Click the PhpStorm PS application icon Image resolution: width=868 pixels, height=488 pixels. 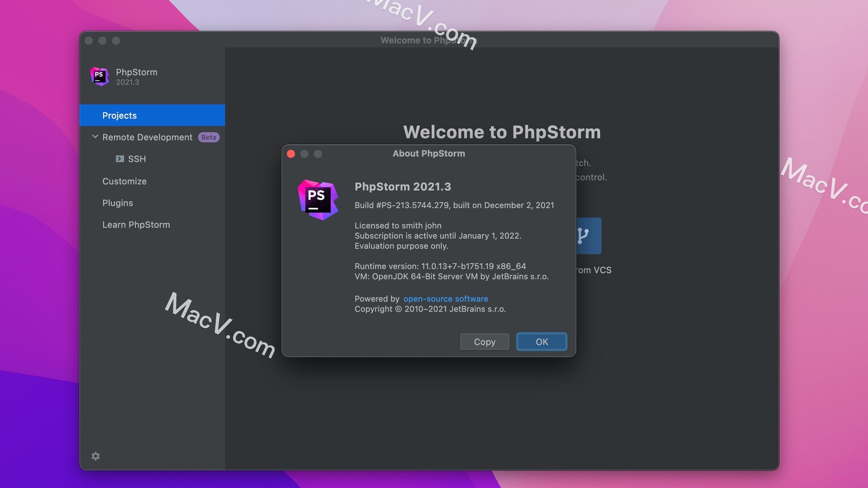(99, 76)
